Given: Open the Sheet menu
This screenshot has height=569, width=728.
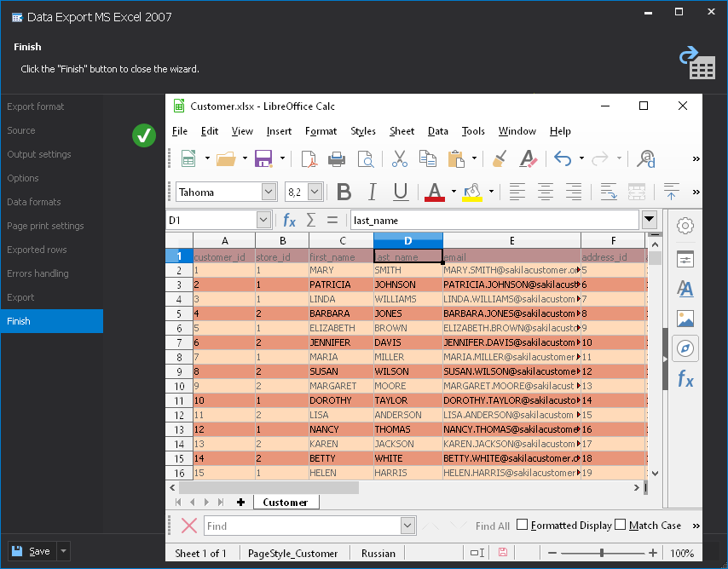Looking at the screenshot, I should click(x=402, y=131).
